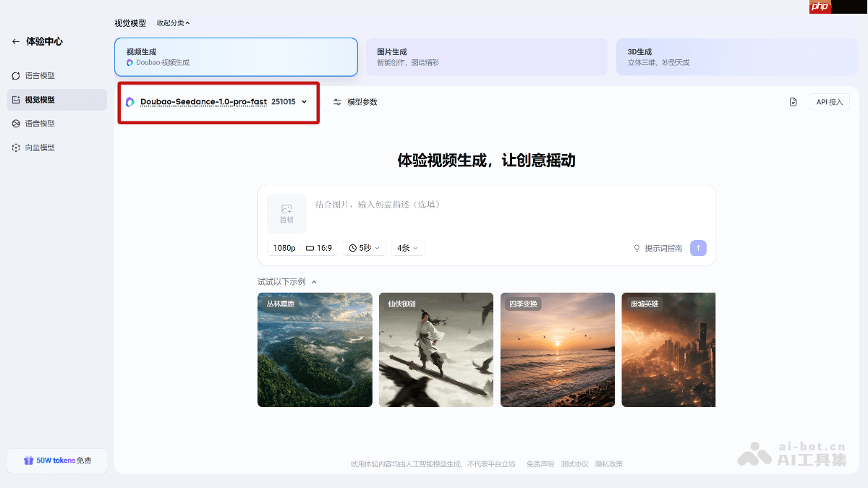Open the document/API docs icon near API 接入
This screenshot has width=868, height=488.
[x=793, y=102]
